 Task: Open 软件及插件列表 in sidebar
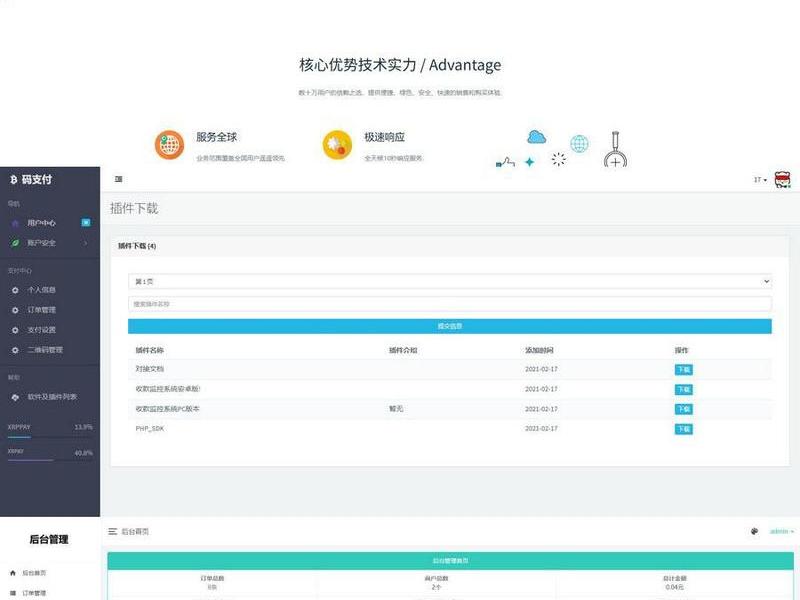pyautogui.click(x=52, y=396)
